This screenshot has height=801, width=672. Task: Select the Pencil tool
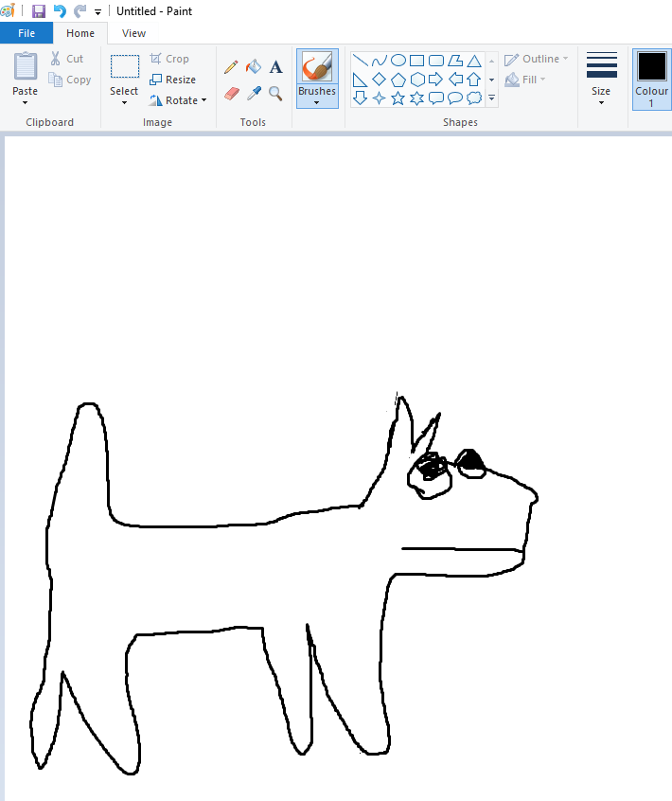point(231,67)
